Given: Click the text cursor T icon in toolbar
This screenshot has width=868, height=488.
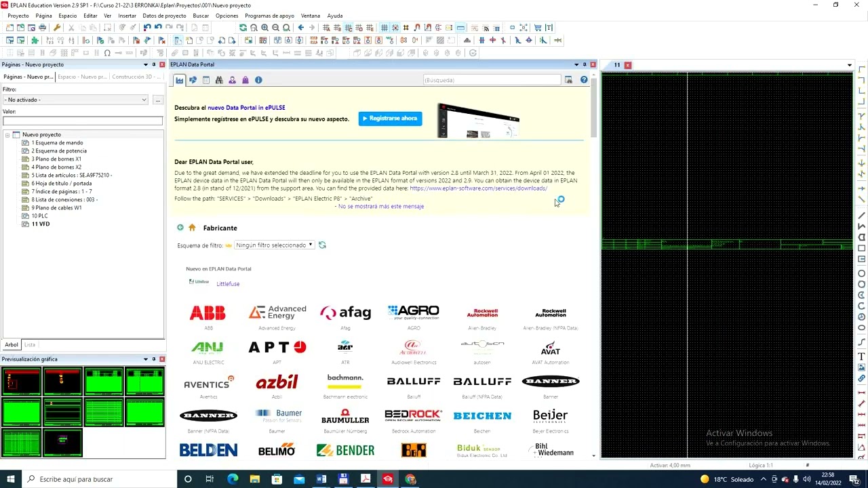Looking at the screenshot, I should [x=549, y=28].
